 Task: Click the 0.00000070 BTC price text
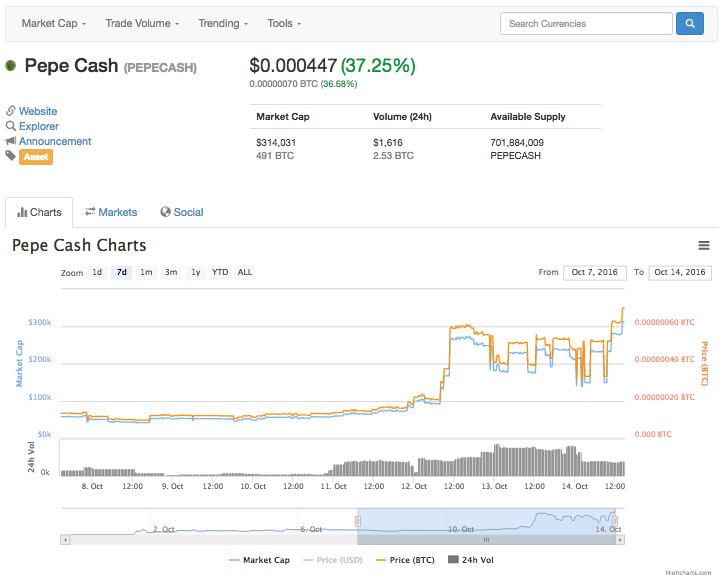(284, 84)
